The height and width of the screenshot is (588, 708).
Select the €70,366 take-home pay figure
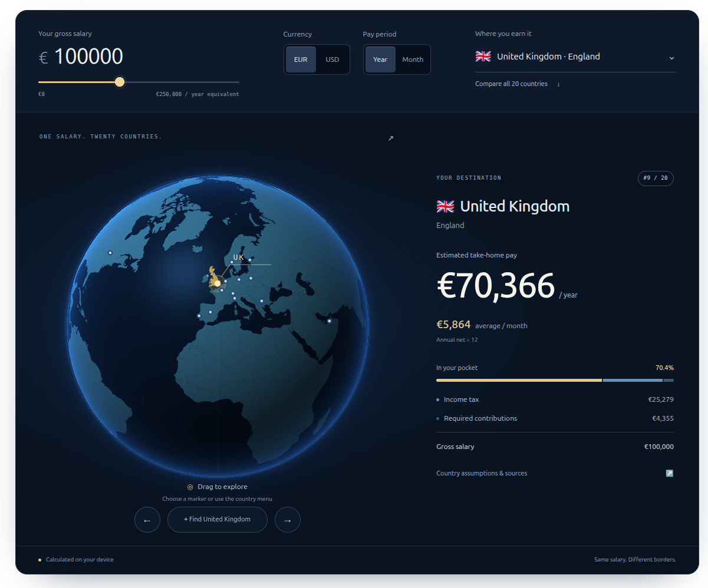pos(496,286)
